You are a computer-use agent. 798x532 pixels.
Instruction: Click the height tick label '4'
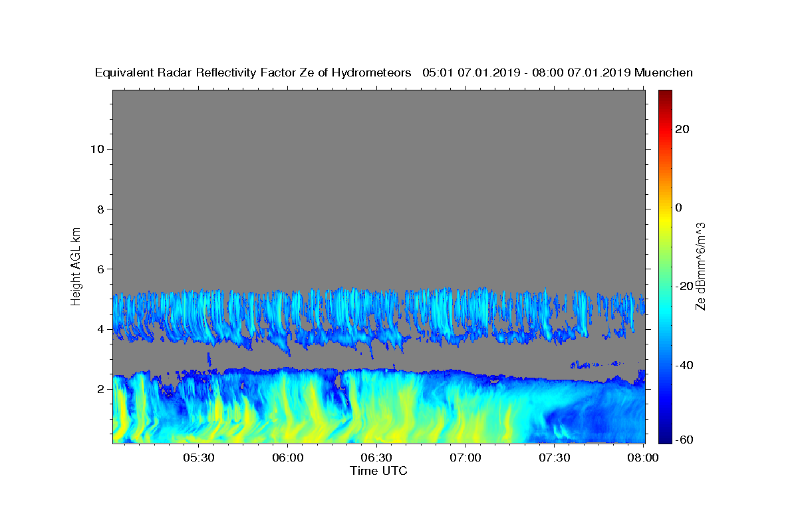tap(100, 329)
